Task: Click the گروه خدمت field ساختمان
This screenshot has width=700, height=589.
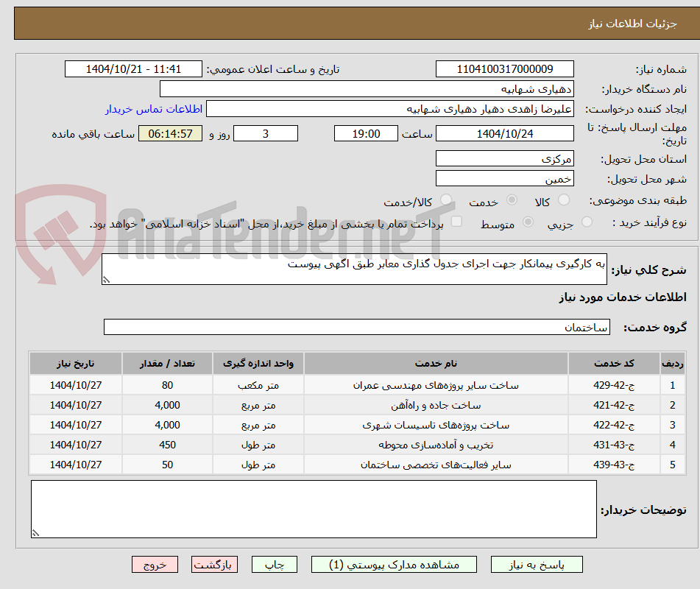Action: pos(357,327)
